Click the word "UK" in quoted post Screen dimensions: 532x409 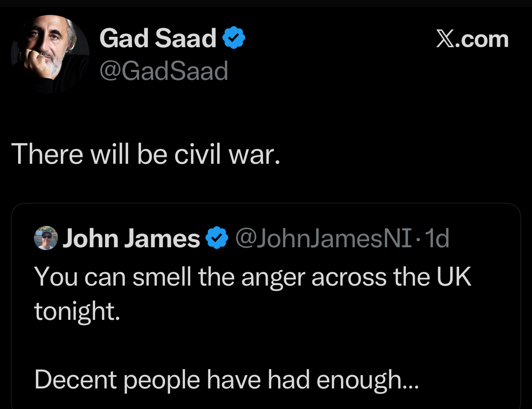454,277
